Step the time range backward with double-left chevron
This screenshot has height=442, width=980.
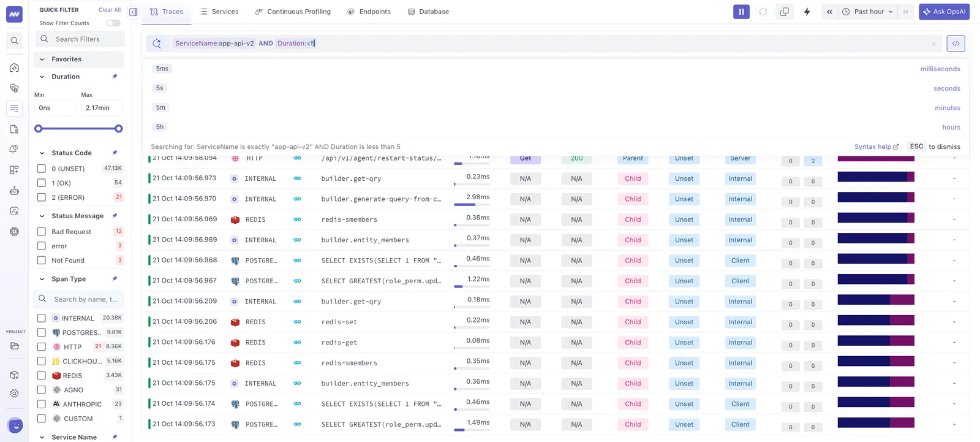click(x=829, y=12)
